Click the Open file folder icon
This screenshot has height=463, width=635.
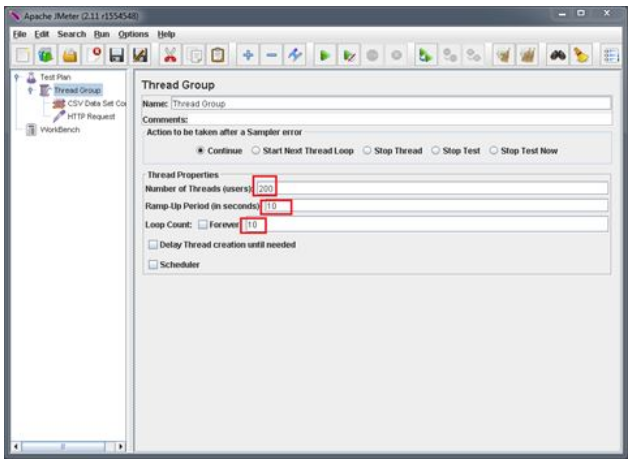point(70,55)
